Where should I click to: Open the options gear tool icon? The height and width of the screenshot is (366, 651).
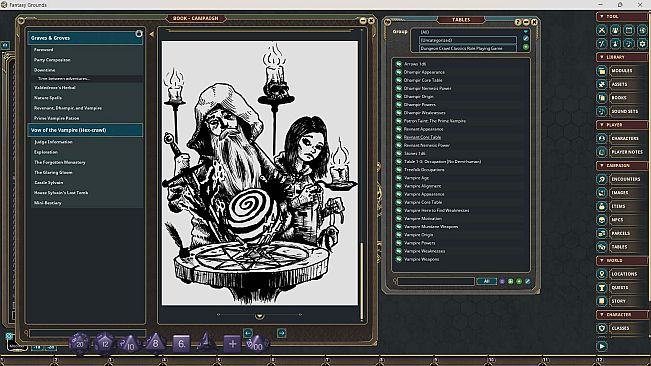tap(642, 43)
